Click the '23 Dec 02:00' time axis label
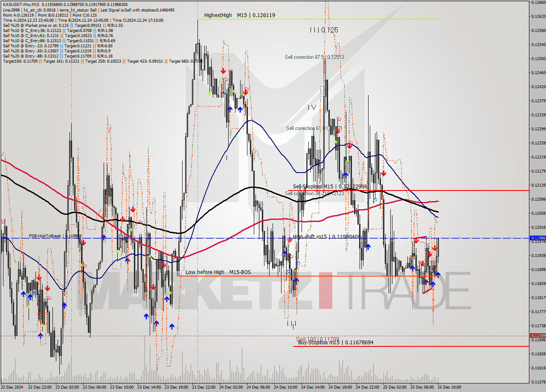The height and width of the screenshot is (392, 546). click(67, 387)
